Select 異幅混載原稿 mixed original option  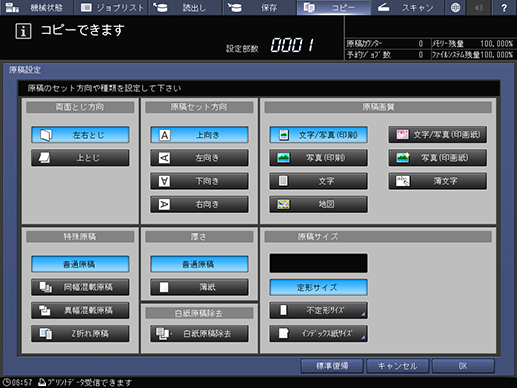click(80, 310)
